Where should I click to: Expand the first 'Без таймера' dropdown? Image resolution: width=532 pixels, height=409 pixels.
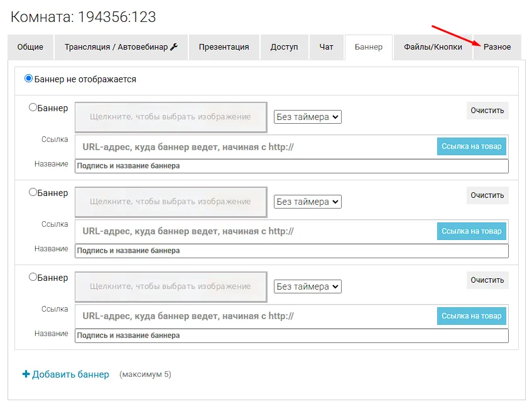[x=308, y=117]
